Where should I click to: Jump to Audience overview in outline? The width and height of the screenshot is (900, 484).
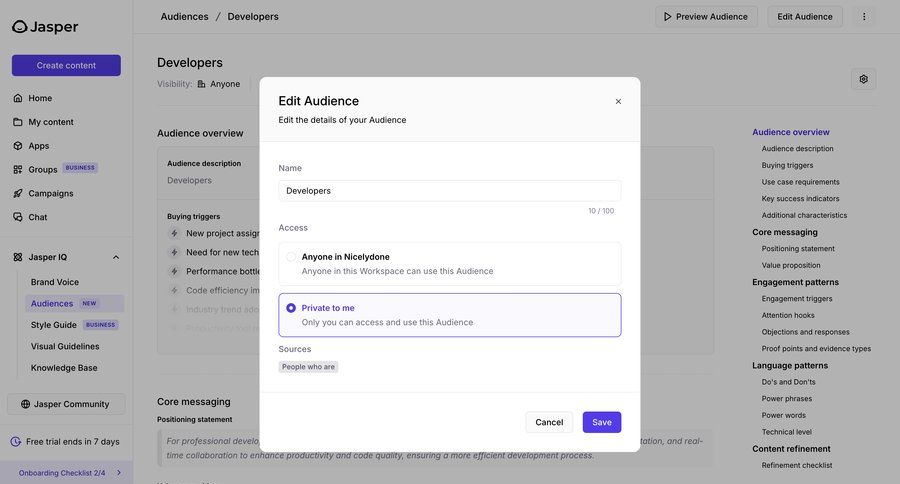(790, 132)
